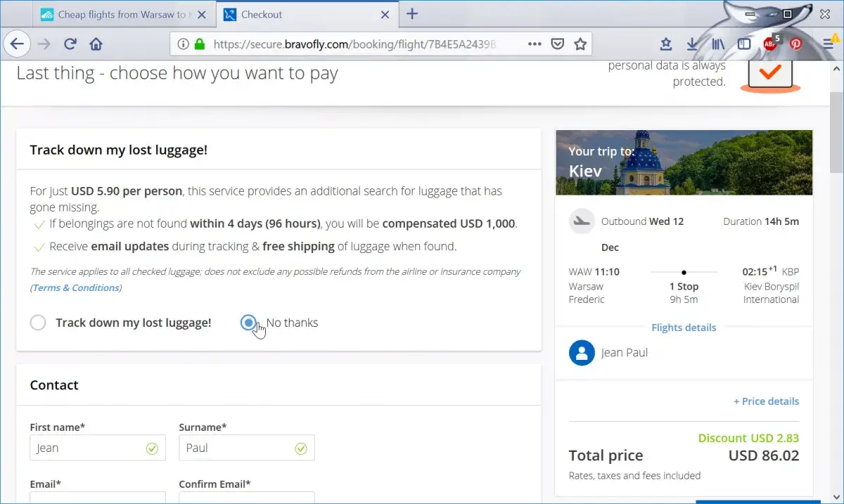Viewport: 844px width, 504px height.
Task: Click the Pinterest extension icon
Action: pos(795,44)
